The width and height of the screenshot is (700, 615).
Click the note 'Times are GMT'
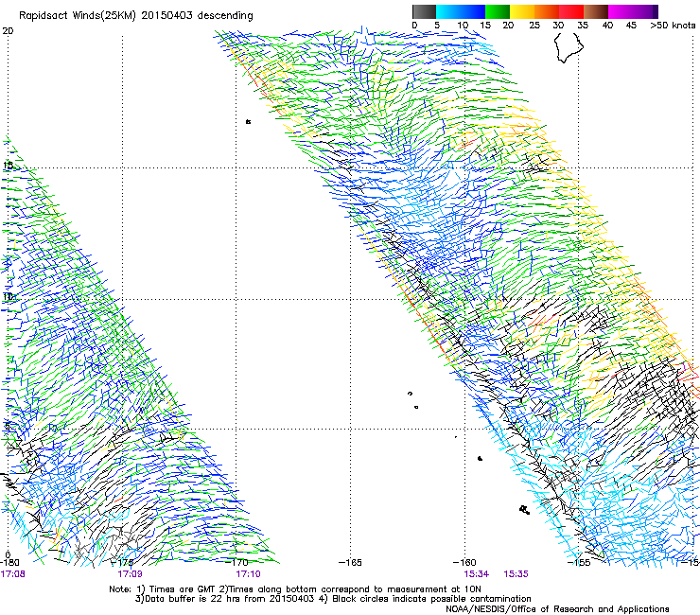[183, 589]
